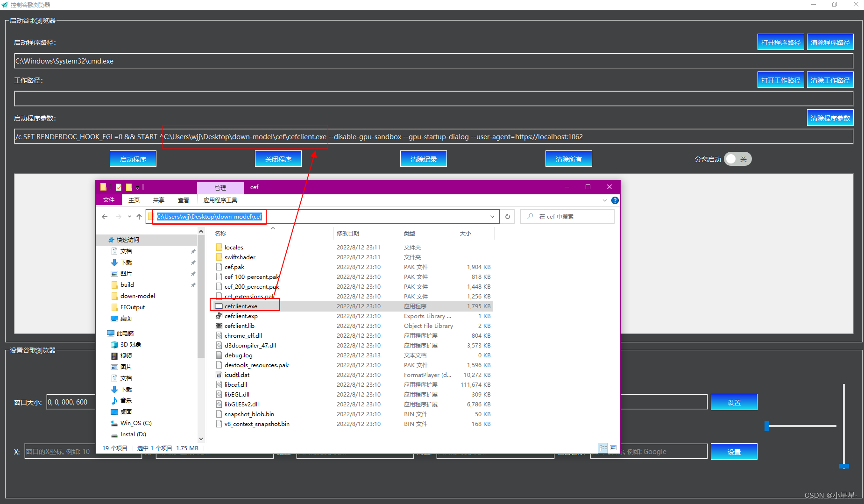Viewport: 864px width, 504px height.
Task: Select the cef.pak file
Action: [x=234, y=267]
